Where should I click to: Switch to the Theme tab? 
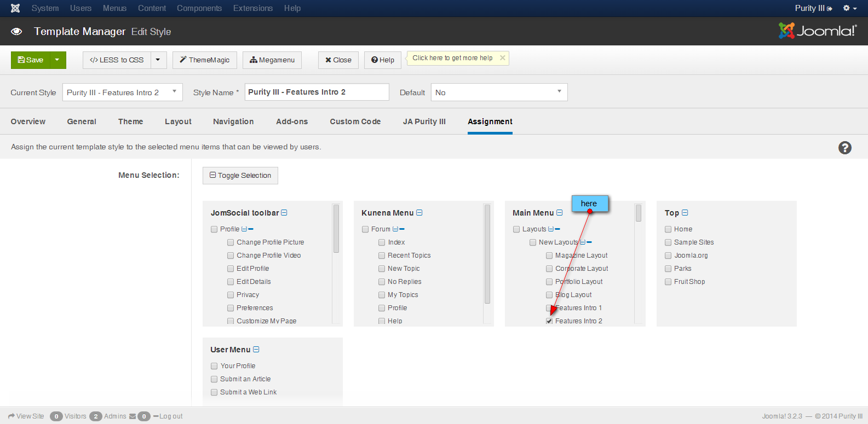(130, 121)
